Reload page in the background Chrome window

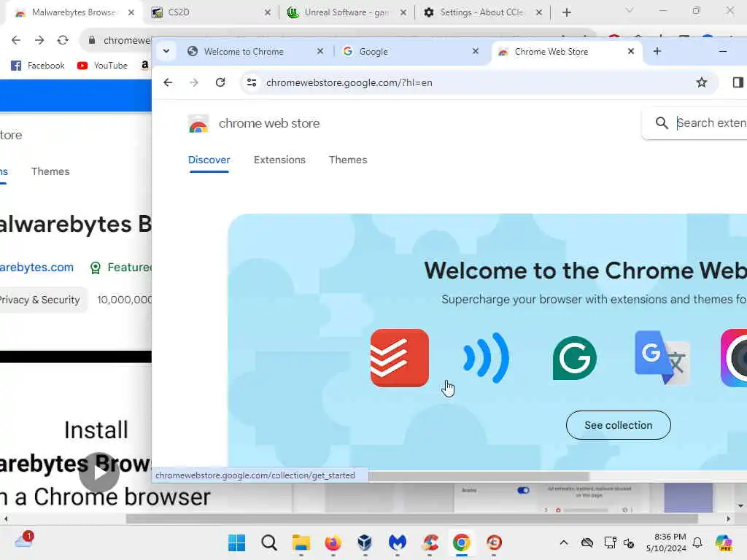63,40
